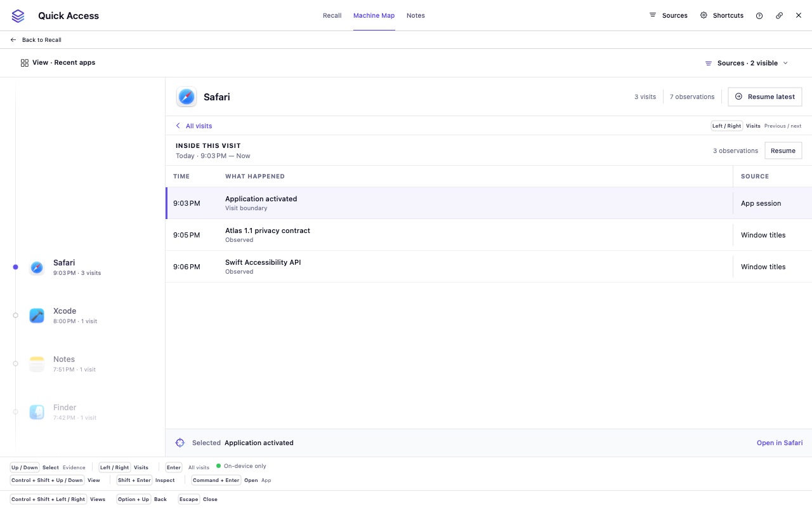Select Safari icon in the sidebar timeline
The image size is (812, 508).
[x=37, y=267]
